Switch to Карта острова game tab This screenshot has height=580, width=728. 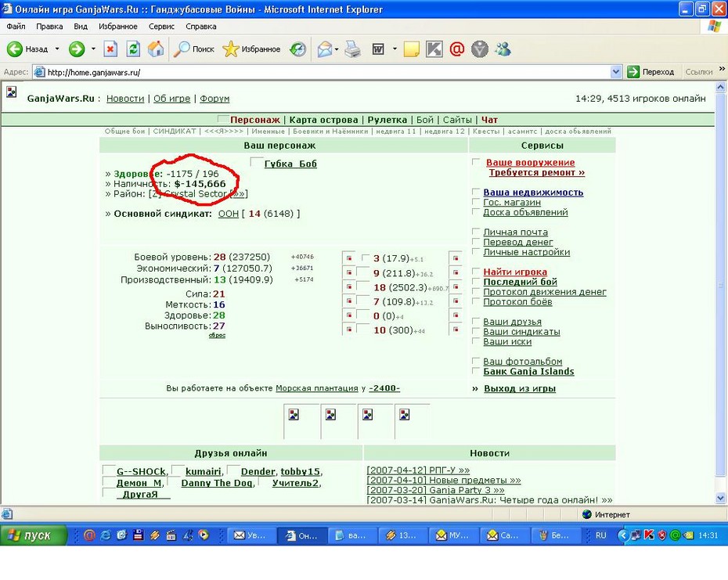coord(323,120)
